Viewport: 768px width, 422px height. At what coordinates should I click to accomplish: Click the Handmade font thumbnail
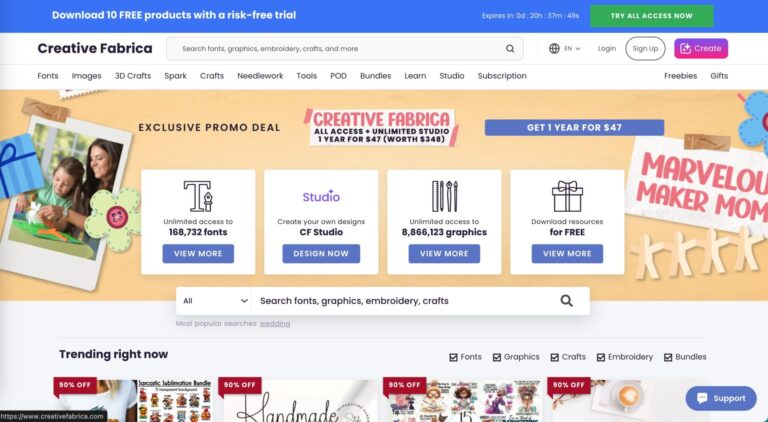click(x=300, y=400)
